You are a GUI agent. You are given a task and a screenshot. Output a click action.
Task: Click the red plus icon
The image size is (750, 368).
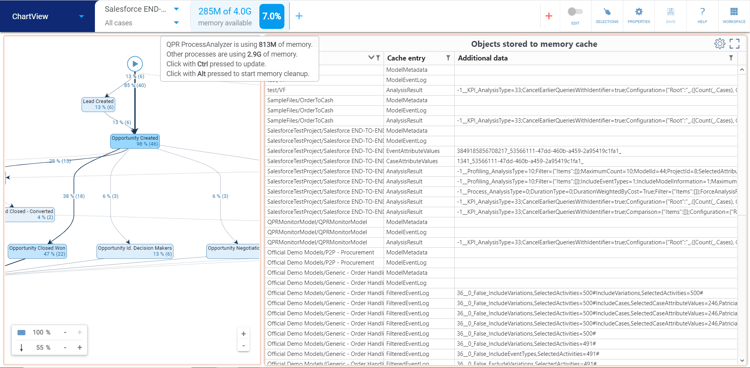(x=549, y=16)
